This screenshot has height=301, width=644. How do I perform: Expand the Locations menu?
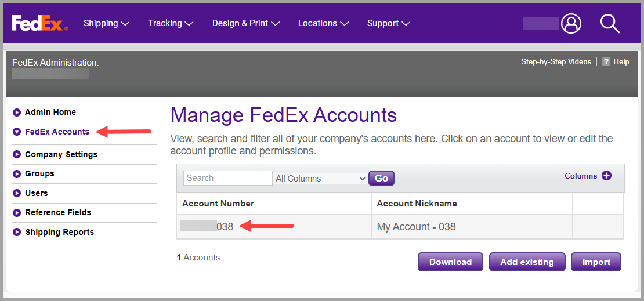coord(323,23)
